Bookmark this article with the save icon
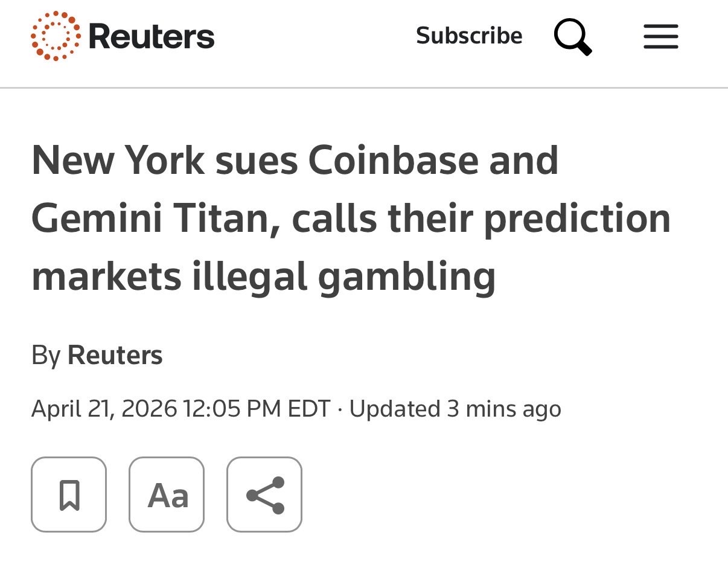 point(69,495)
